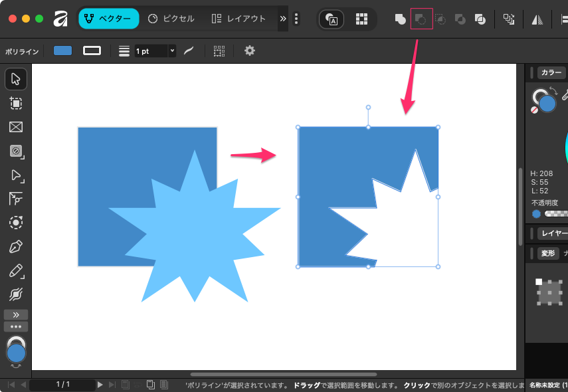The height and width of the screenshot is (392, 568).
Task: Open the stroke width 1 pt dropdown
Action: (x=173, y=50)
